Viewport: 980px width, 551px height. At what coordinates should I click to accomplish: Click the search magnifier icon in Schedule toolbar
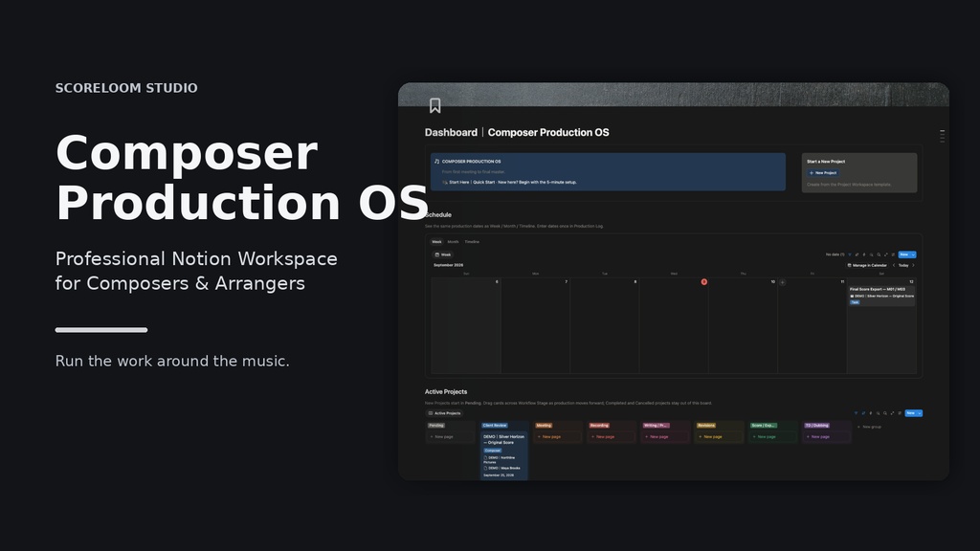879,254
